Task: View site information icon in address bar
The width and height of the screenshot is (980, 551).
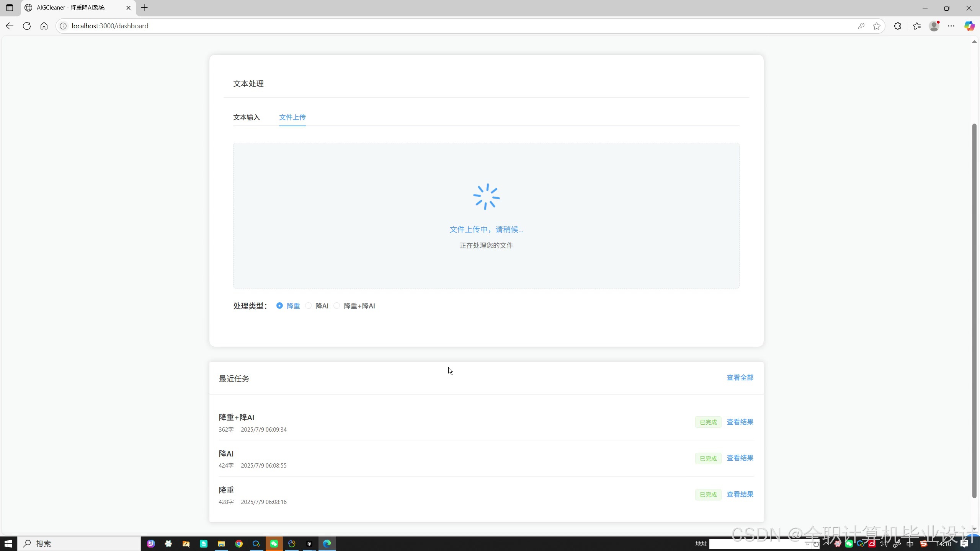Action: 63,26
